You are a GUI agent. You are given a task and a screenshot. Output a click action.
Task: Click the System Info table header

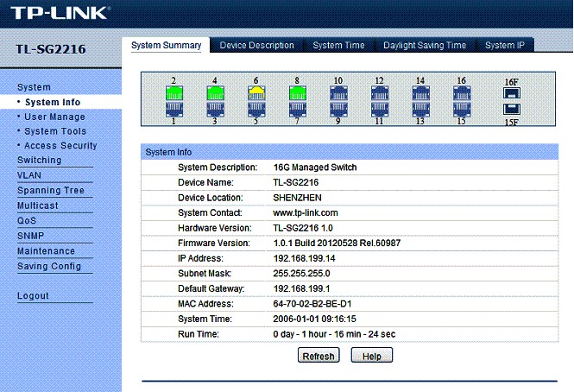point(350,152)
